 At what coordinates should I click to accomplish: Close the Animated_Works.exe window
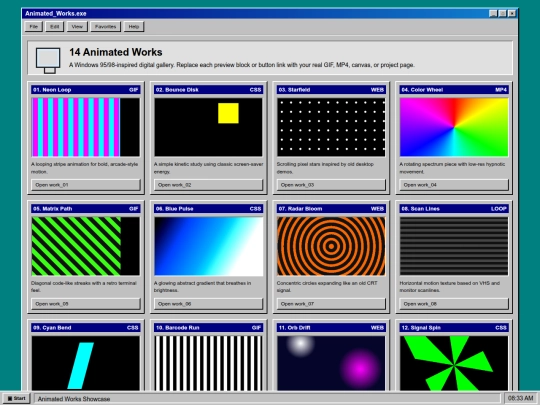point(512,13)
